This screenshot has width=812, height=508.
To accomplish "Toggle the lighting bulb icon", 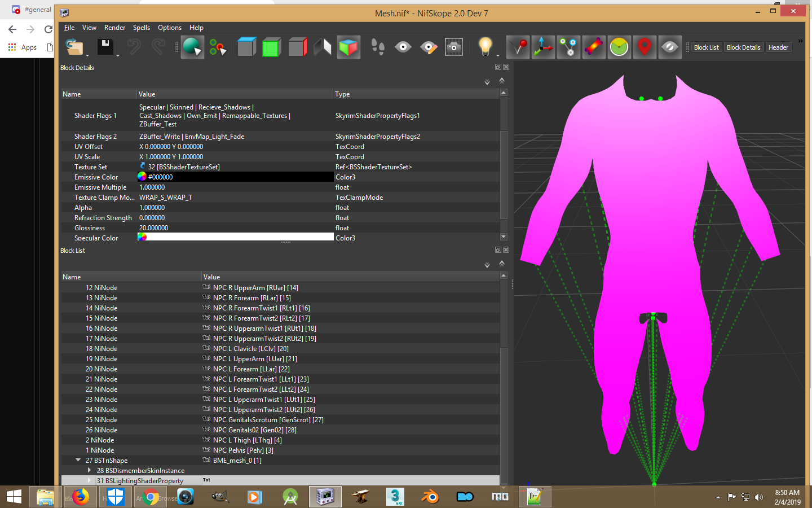I will pyautogui.click(x=485, y=47).
